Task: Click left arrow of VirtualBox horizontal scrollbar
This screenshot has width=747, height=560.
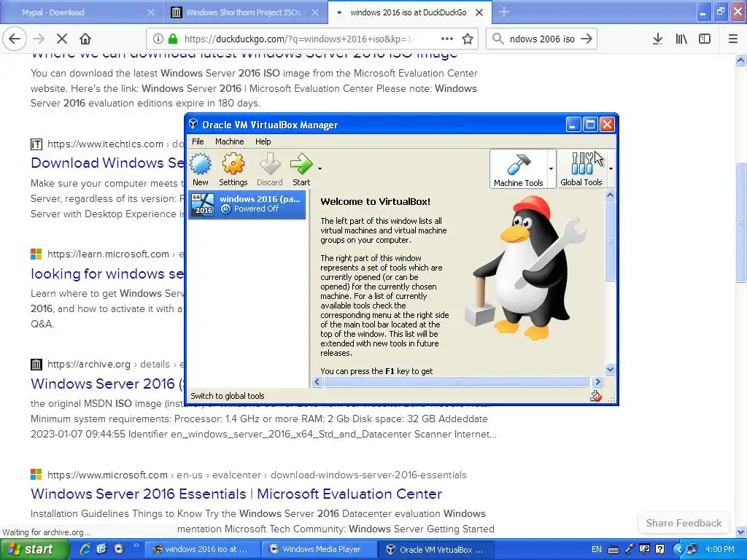Action: (317, 382)
